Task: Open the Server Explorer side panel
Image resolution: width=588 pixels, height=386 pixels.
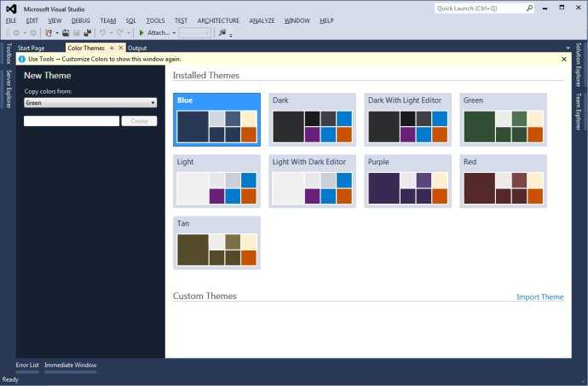Action: [9, 89]
